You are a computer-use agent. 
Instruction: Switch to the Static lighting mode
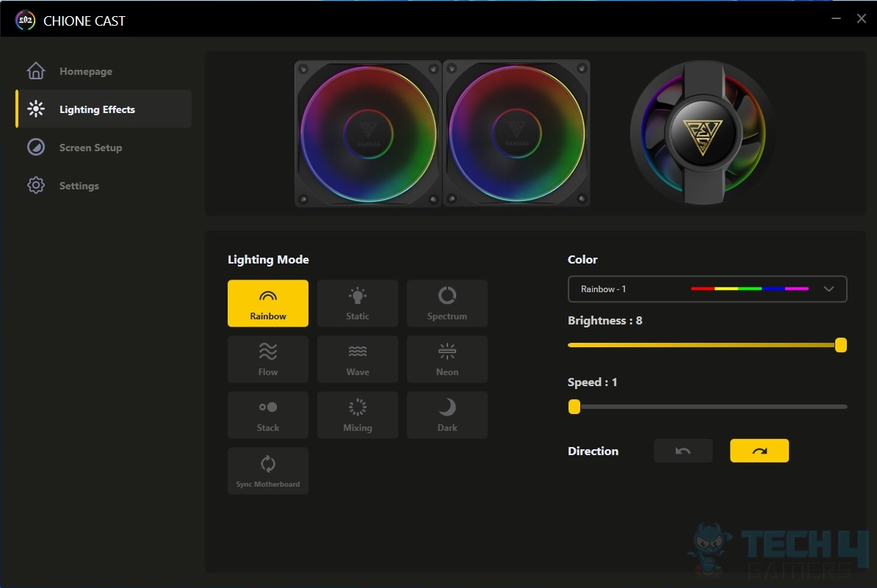[358, 303]
